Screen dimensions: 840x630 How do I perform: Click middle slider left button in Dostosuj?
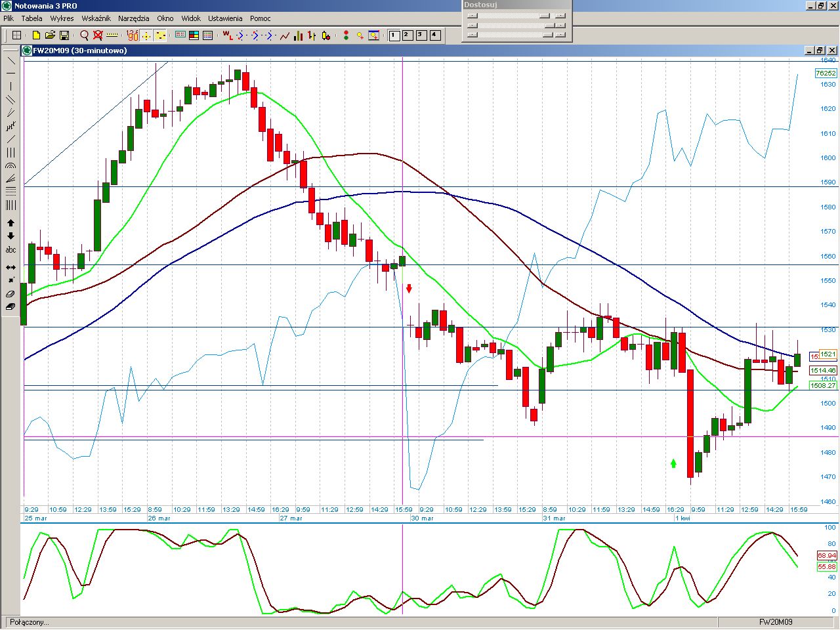pos(472,25)
